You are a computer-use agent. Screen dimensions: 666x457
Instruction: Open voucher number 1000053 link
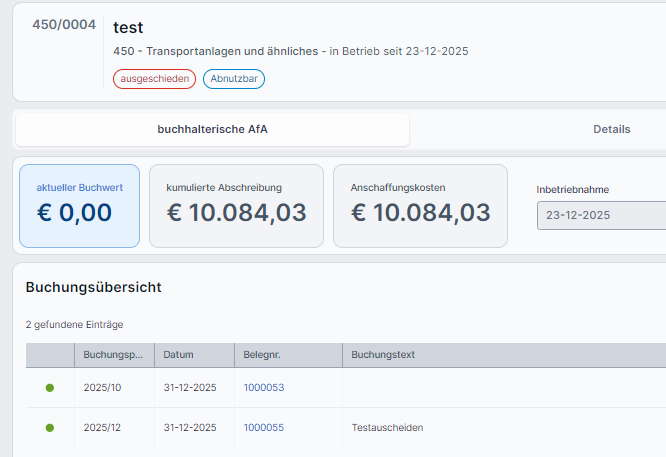(264, 387)
